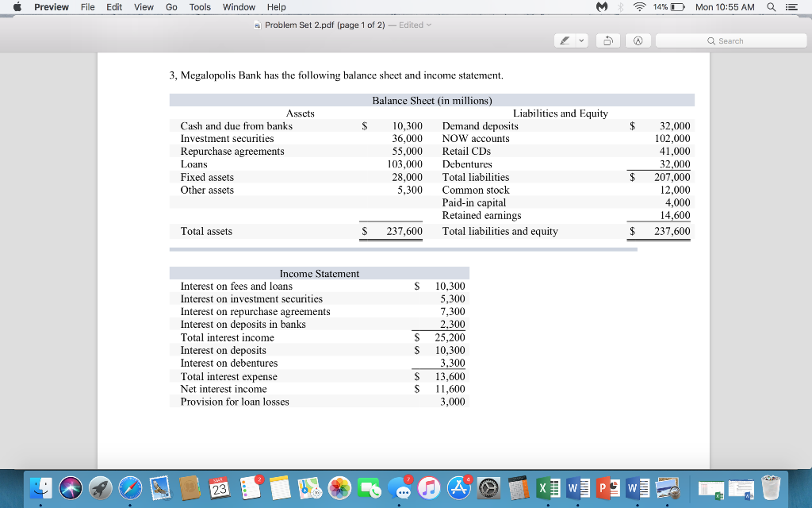Open the Tools menu
This screenshot has width=812, height=508.
[199, 7]
